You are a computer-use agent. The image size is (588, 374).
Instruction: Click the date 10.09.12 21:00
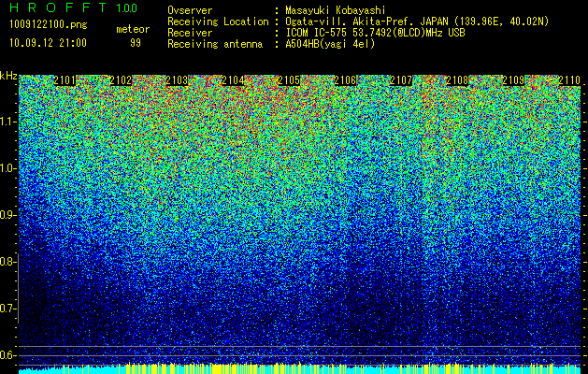[48, 42]
